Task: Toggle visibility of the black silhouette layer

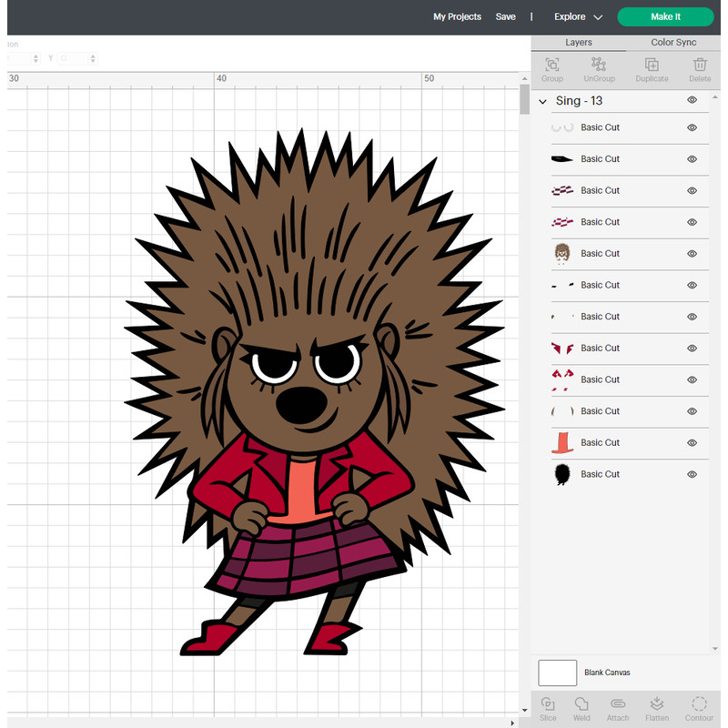Action: tap(692, 474)
